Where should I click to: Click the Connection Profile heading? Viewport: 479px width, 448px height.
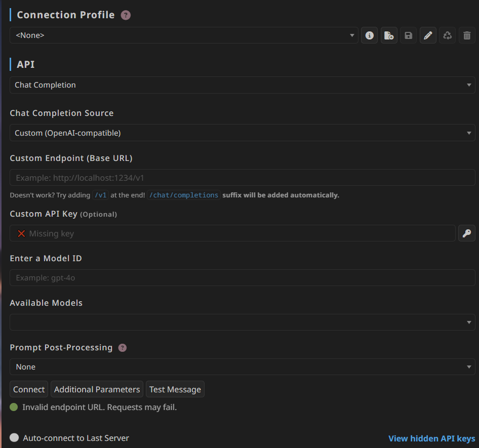tap(66, 15)
